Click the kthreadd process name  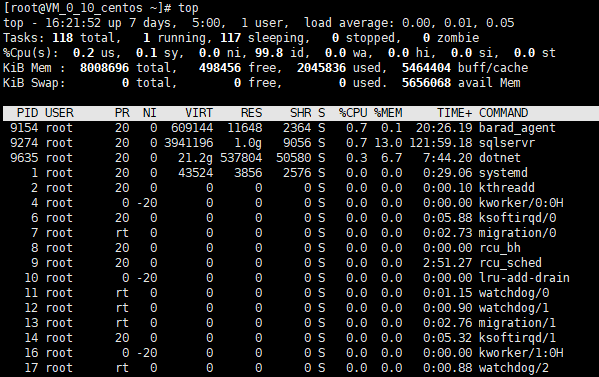507,188
